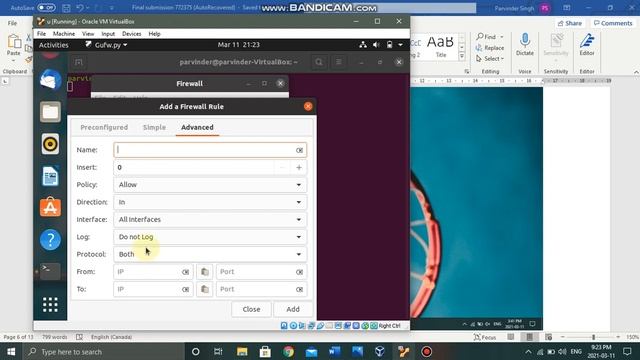Open the VirtualBox Devices menu
Viewport: 640px width, 360px height.
(131, 34)
